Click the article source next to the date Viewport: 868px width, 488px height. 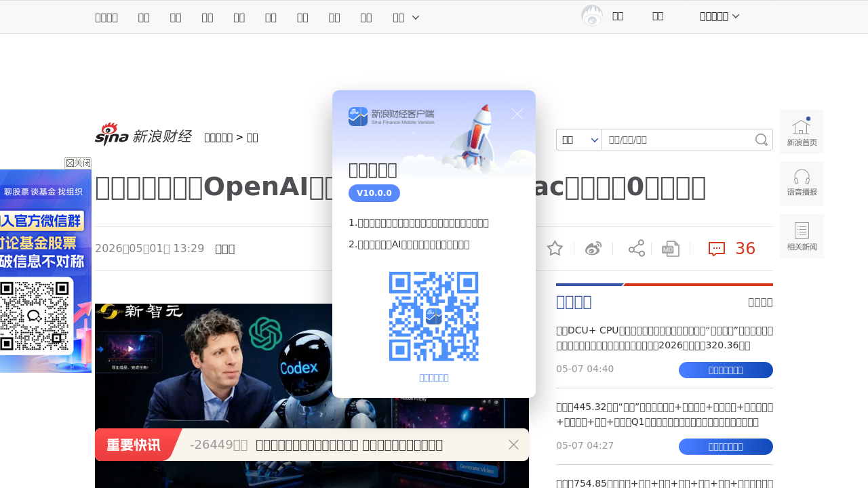point(225,248)
